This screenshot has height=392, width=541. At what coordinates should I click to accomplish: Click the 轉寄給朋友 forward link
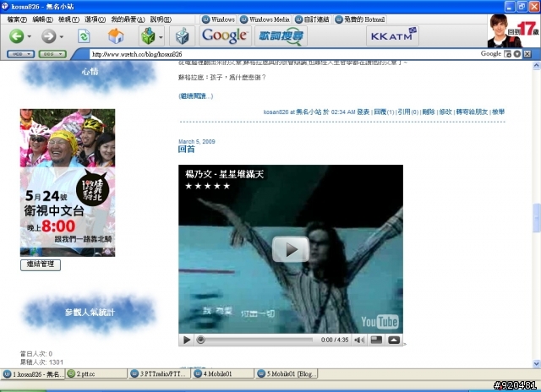tap(472, 112)
